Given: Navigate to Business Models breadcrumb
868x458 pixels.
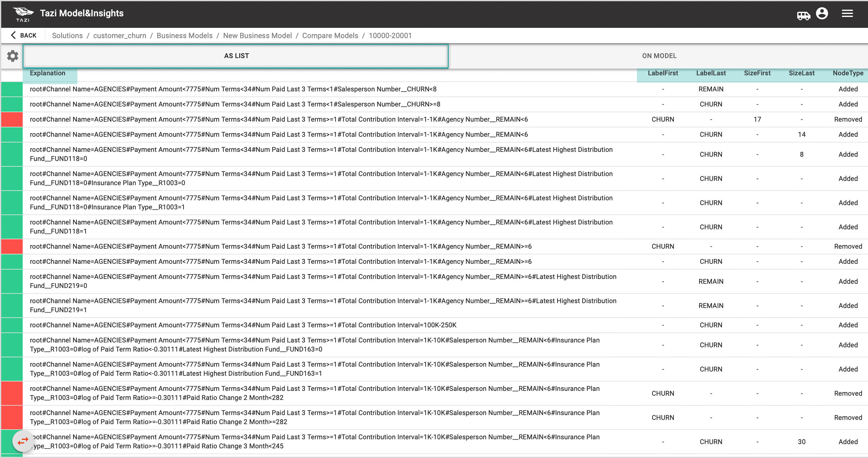Looking at the screenshot, I should pos(185,35).
